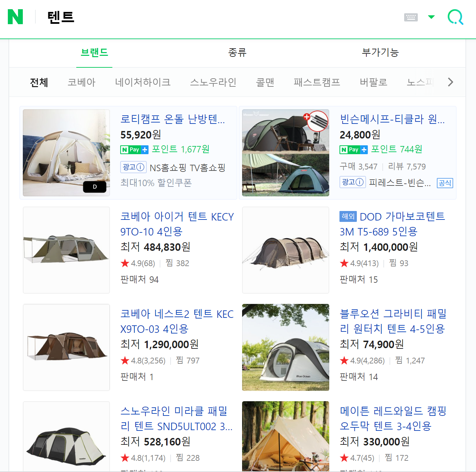Click the D badge on 로티캠프 image

(x=95, y=187)
